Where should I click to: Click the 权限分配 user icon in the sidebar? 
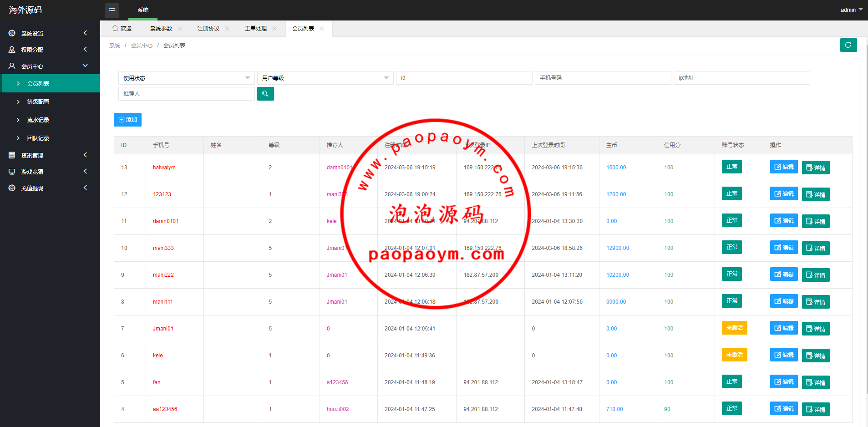coord(12,50)
